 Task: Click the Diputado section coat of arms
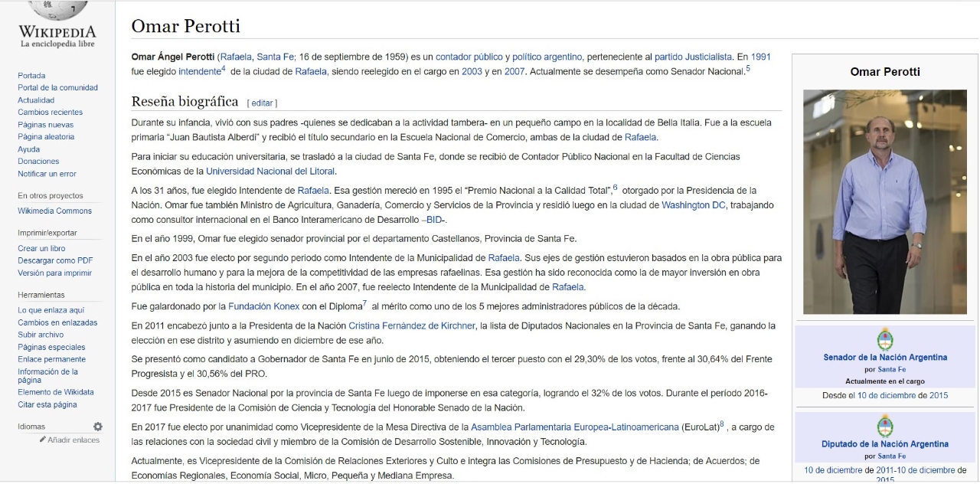(885, 426)
